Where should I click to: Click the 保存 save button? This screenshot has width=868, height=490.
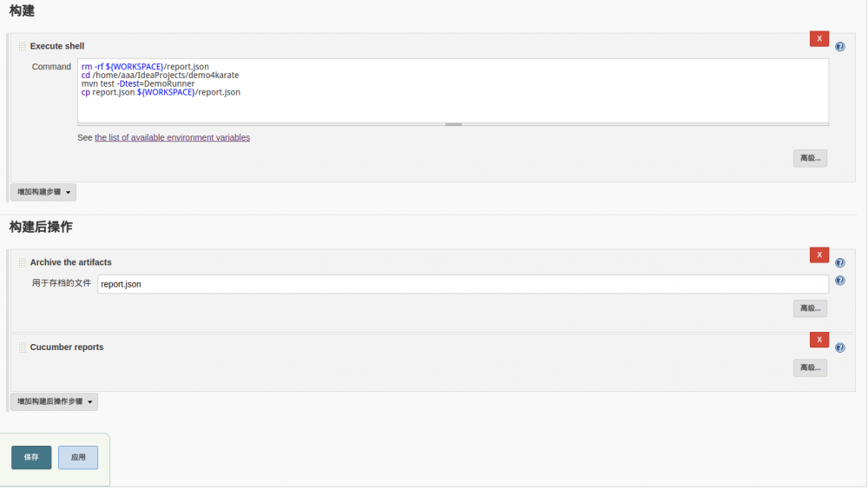[x=31, y=457]
